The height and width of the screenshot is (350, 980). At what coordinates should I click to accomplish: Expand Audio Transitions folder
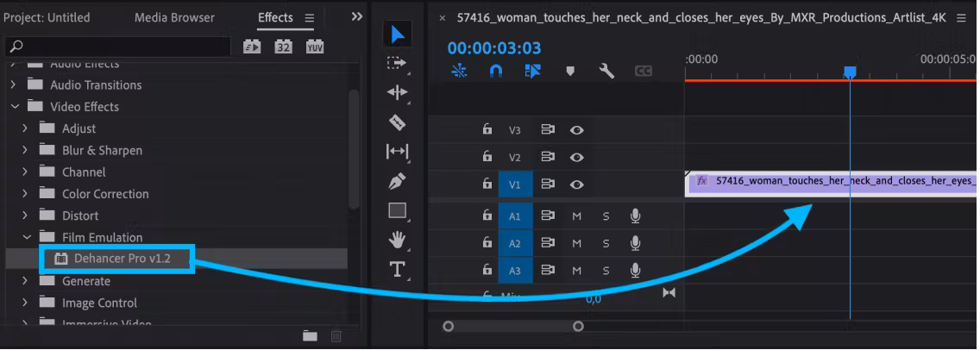point(13,84)
